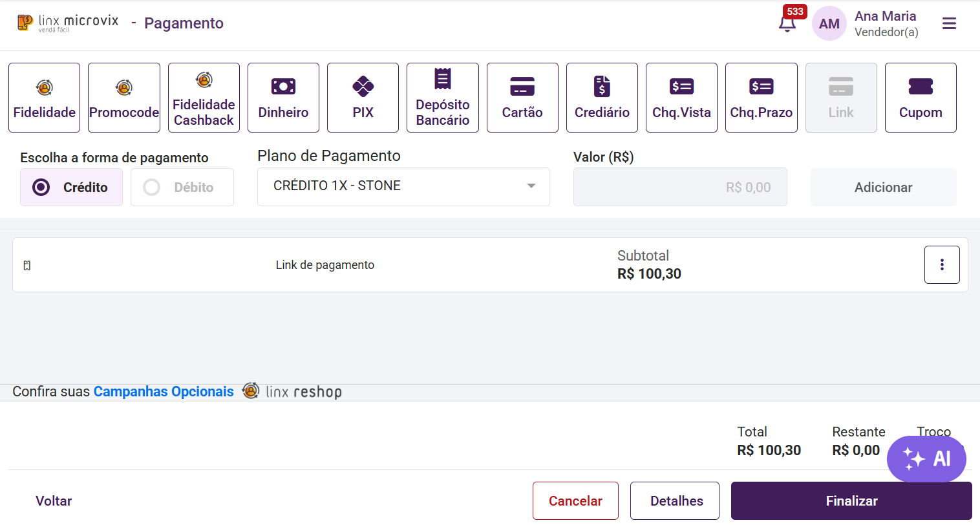Open the Campanhas Opcionais link
980x525 pixels.
tap(164, 392)
